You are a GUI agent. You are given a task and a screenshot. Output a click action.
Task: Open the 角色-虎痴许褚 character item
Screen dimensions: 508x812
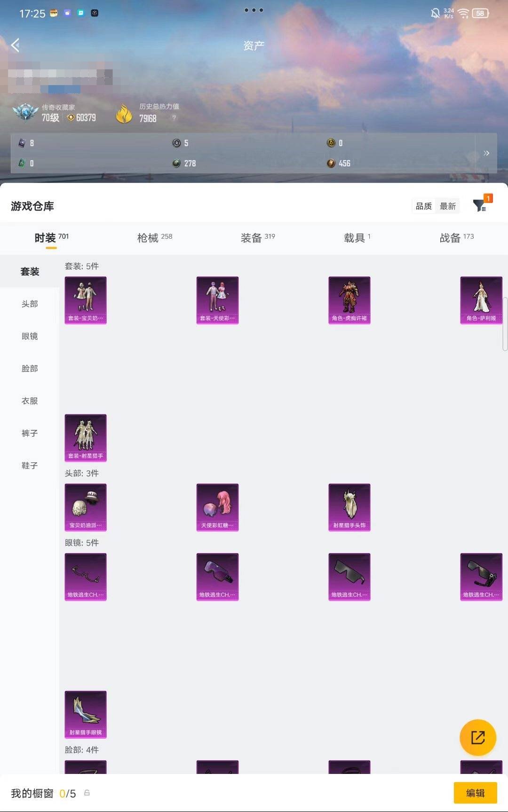tap(349, 300)
